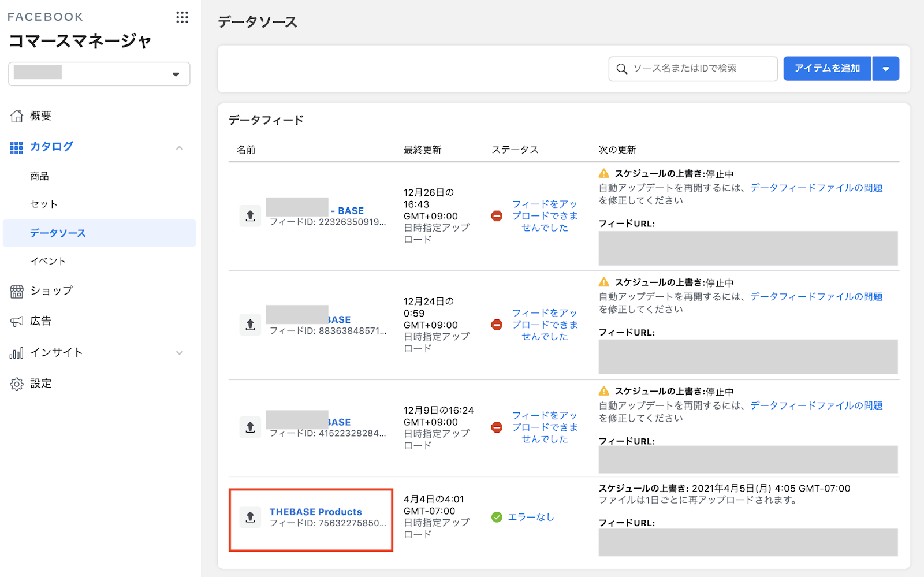This screenshot has height=577, width=924.
Task: Click the データフィード section heading
Action: (266, 120)
